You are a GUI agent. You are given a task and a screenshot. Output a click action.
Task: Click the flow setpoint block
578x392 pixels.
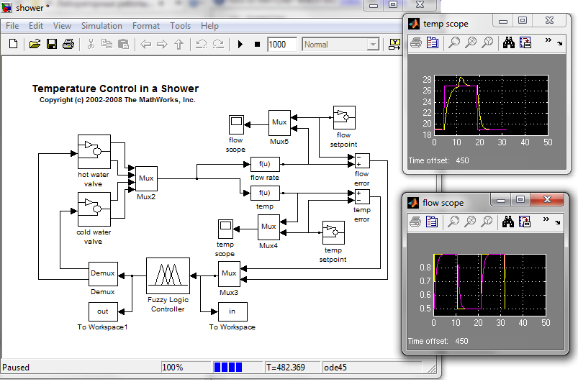point(344,117)
